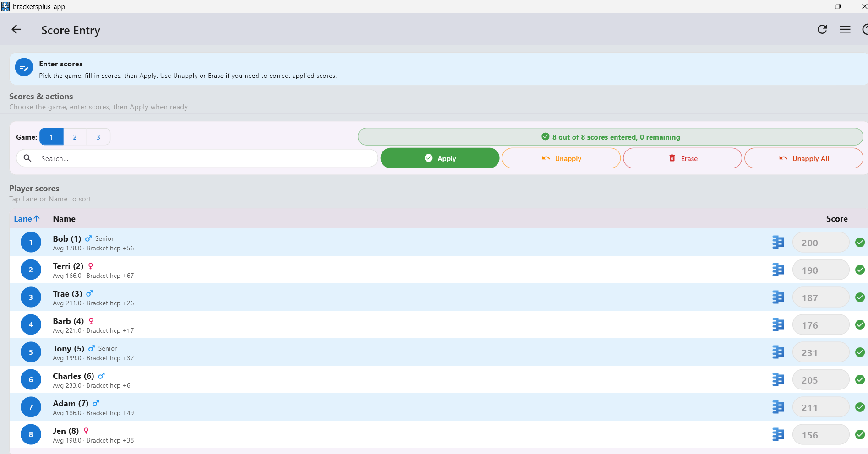
Task: Open the hamburger menu icon
Action: pos(845,30)
